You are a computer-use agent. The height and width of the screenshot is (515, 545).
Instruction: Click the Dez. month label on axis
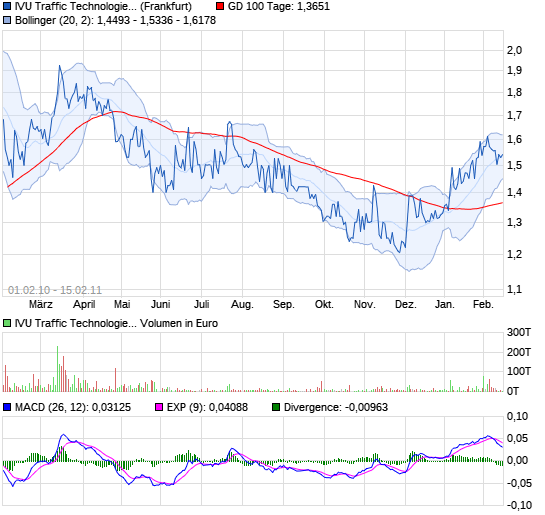click(x=406, y=305)
